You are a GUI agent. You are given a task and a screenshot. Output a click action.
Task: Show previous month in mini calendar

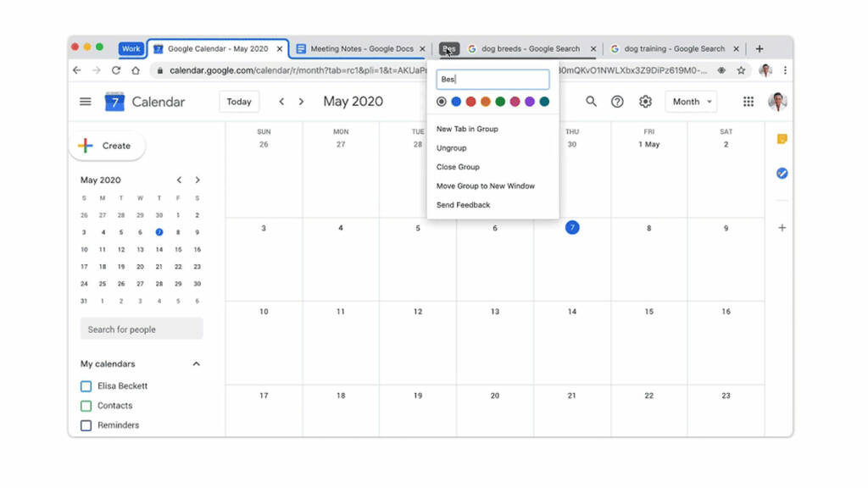click(x=179, y=180)
